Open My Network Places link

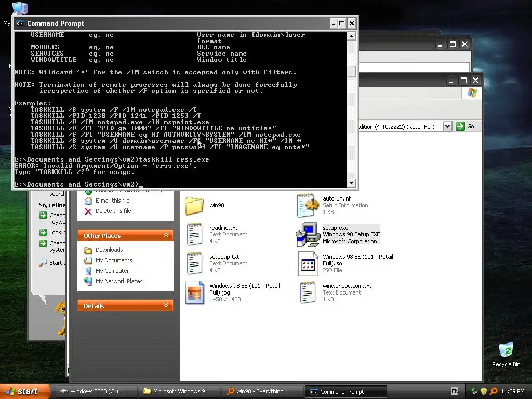click(119, 281)
